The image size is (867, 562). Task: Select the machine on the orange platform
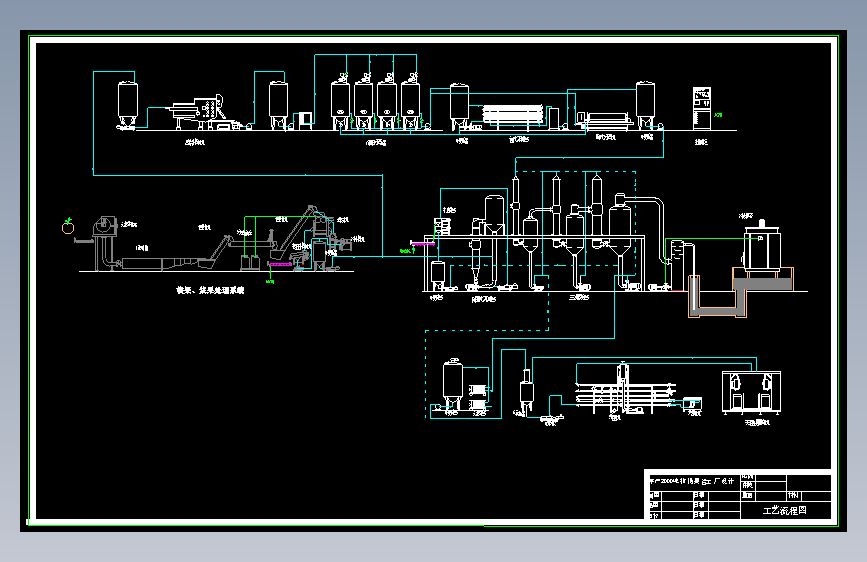pos(762,247)
